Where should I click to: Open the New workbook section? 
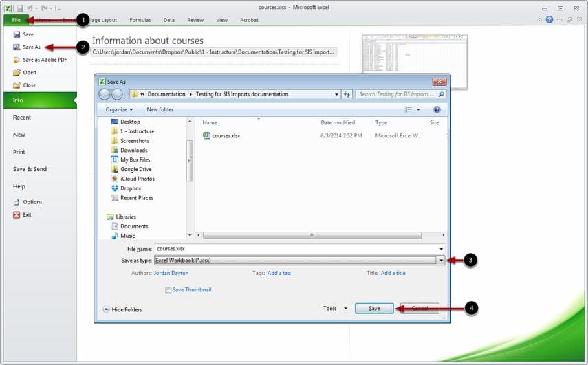pos(19,135)
